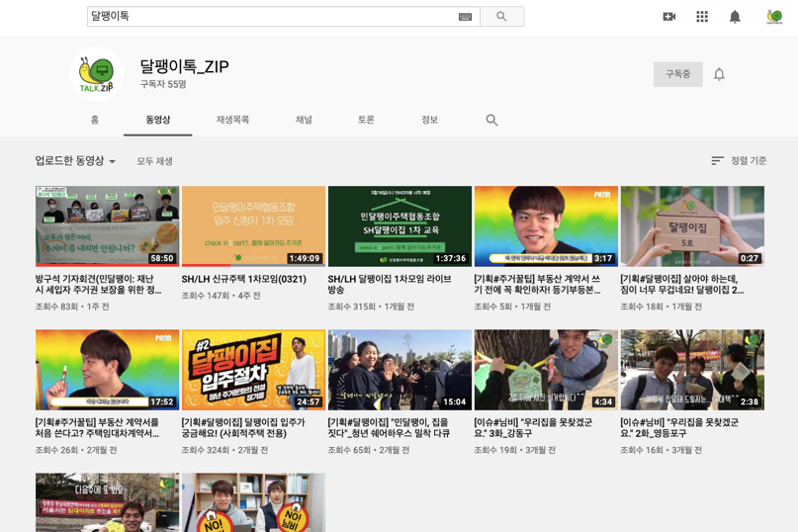The image size is (798, 532).
Task: Open the YouTube apps grid icon
Action: click(702, 17)
